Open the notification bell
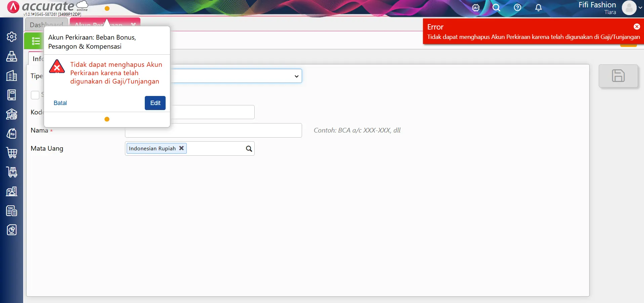 point(538,8)
